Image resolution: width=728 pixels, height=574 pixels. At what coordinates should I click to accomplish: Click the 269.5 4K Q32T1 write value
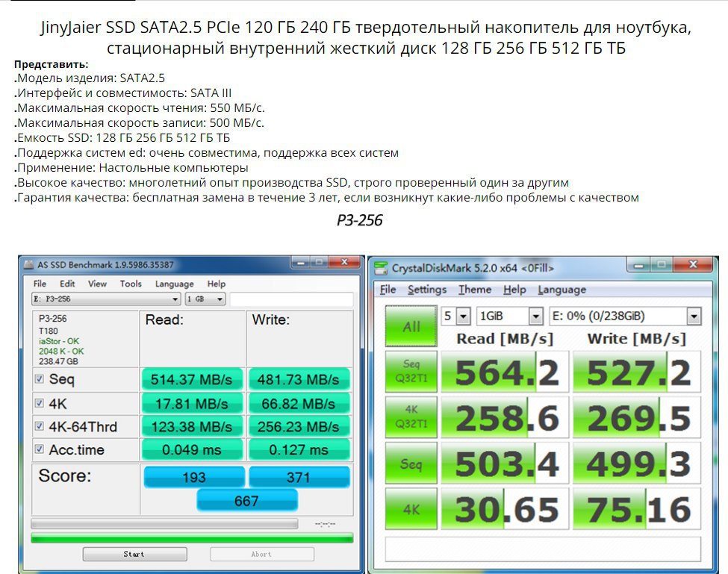[637, 417]
